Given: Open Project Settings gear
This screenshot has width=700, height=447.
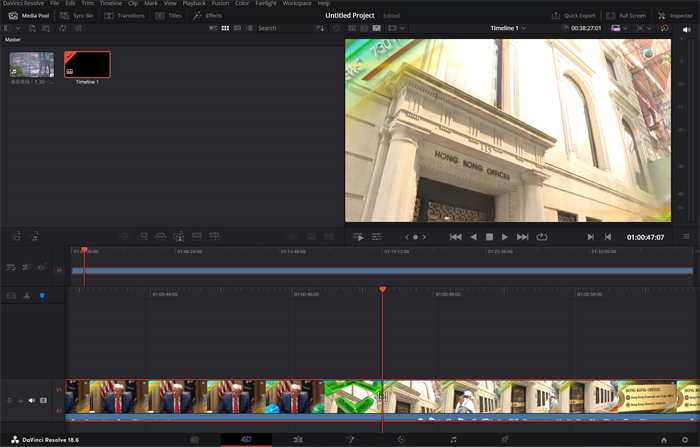Looking at the screenshot, I should 685,440.
